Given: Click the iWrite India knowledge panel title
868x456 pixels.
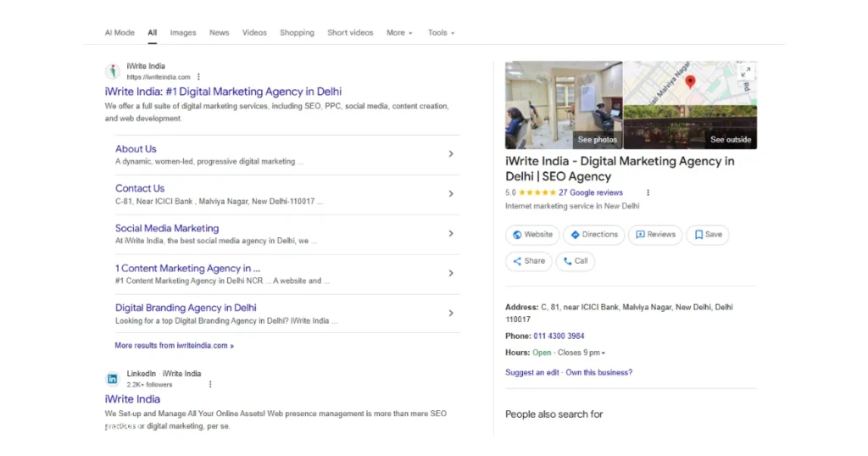Looking at the screenshot, I should (620, 169).
